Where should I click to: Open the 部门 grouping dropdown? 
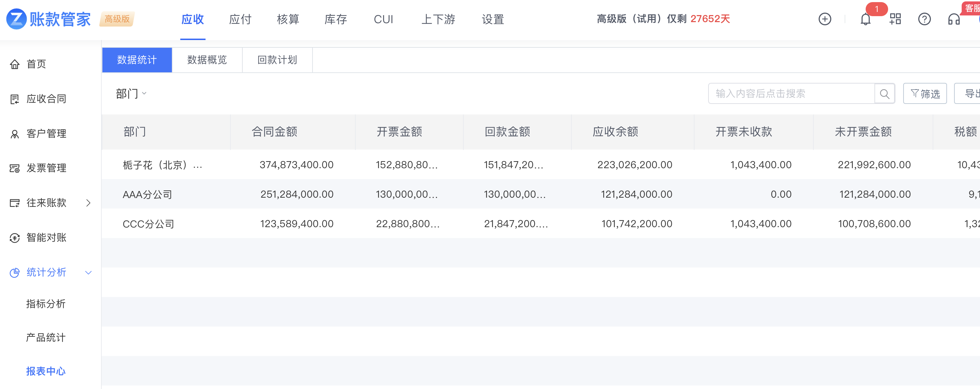pyautogui.click(x=131, y=93)
